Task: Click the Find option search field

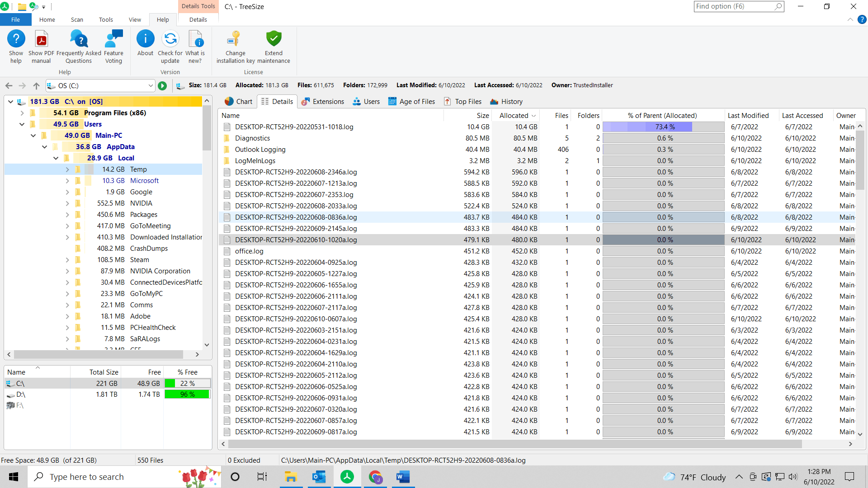Action: click(x=733, y=6)
